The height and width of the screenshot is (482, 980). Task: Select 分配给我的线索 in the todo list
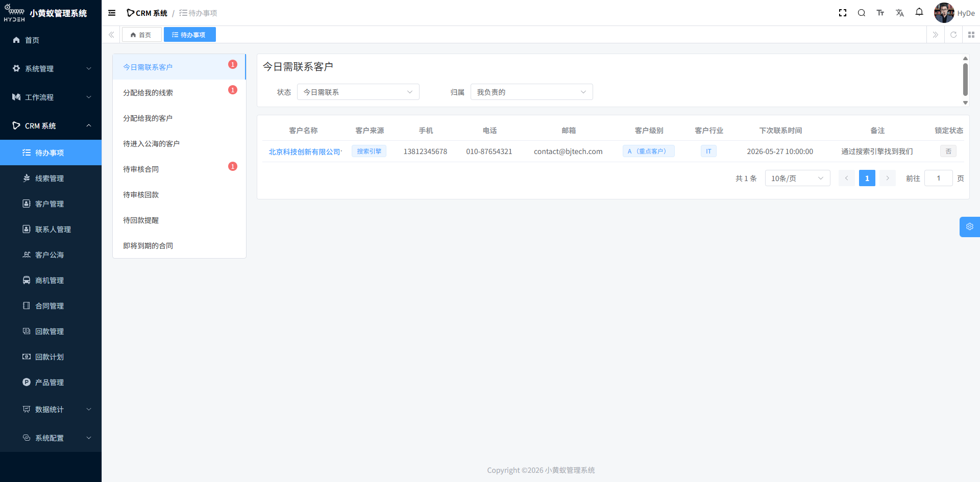[x=179, y=92]
